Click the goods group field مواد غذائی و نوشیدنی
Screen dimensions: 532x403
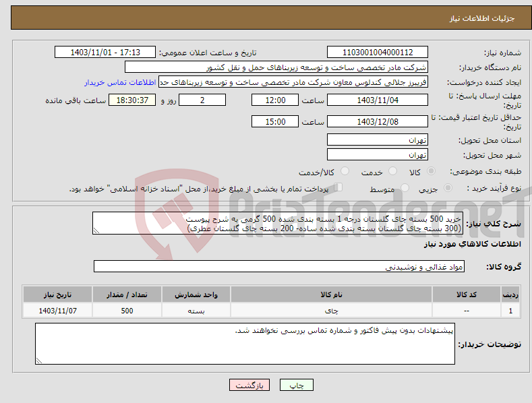pos(279,267)
